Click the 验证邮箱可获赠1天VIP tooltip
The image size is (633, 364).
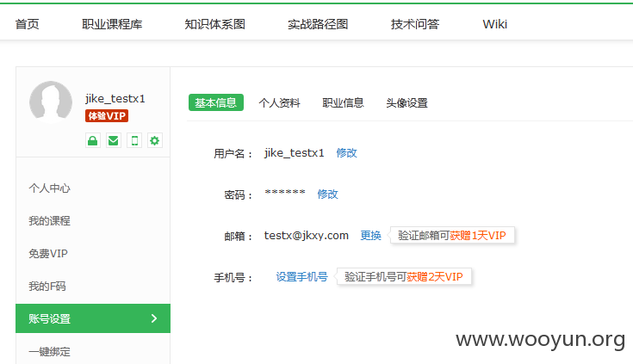(x=452, y=235)
